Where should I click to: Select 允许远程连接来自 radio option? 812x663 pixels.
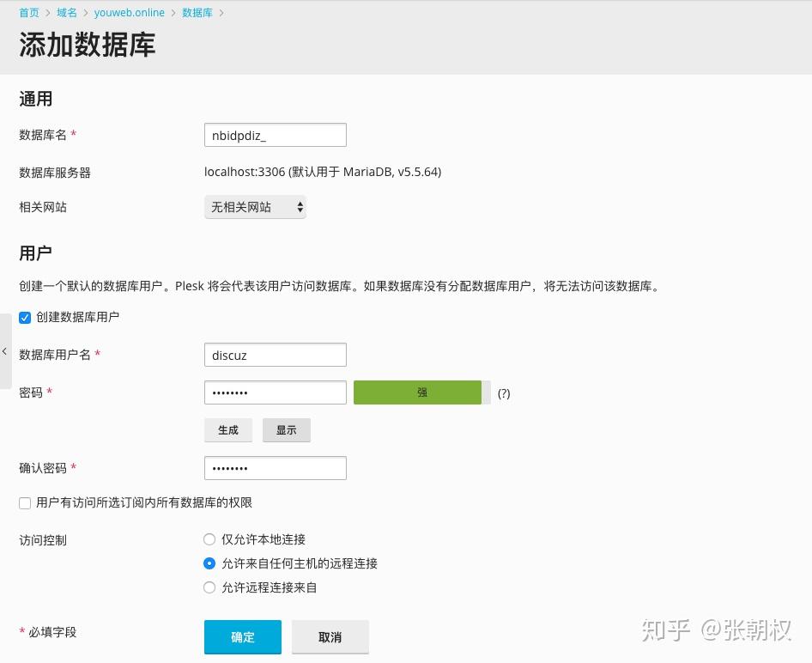(x=209, y=587)
